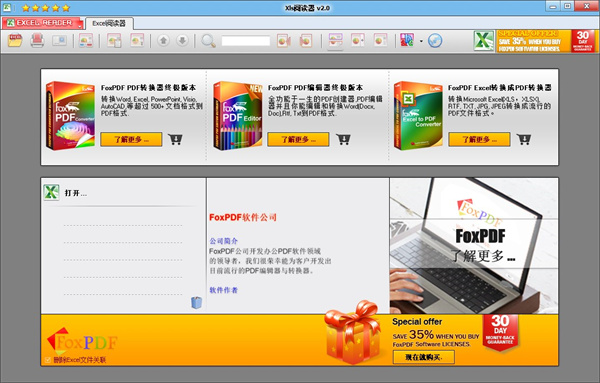
Task: Click the printer icon in the toolbar
Action: point(37,40)
